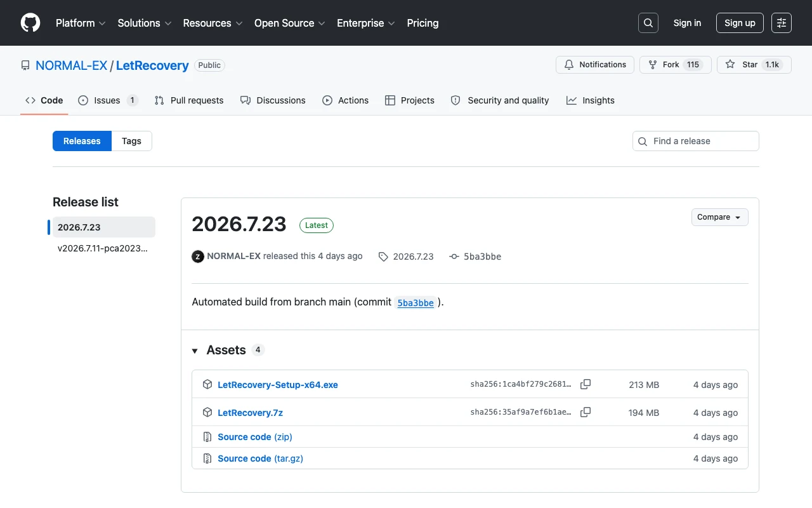Open the Projects tab
Image resolution: width=812 pixels, height=508 pixels.
(410, 100)
